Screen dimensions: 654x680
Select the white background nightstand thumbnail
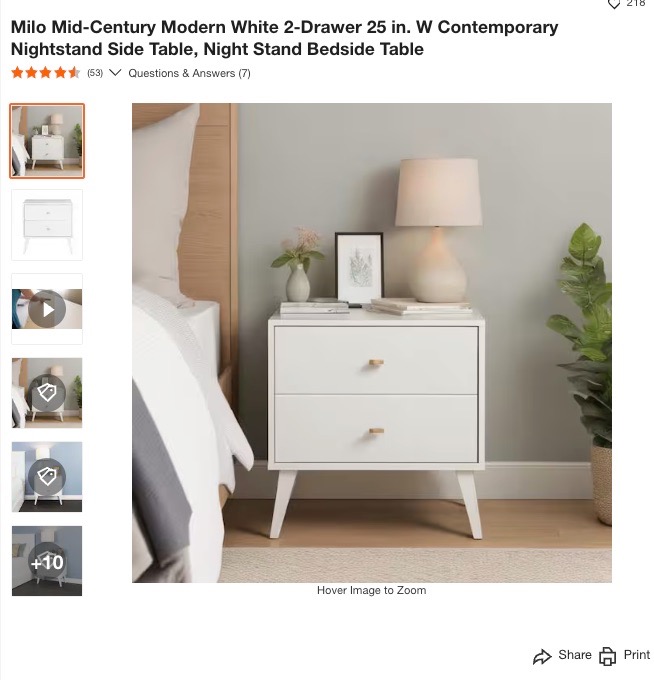coord(47,225)
